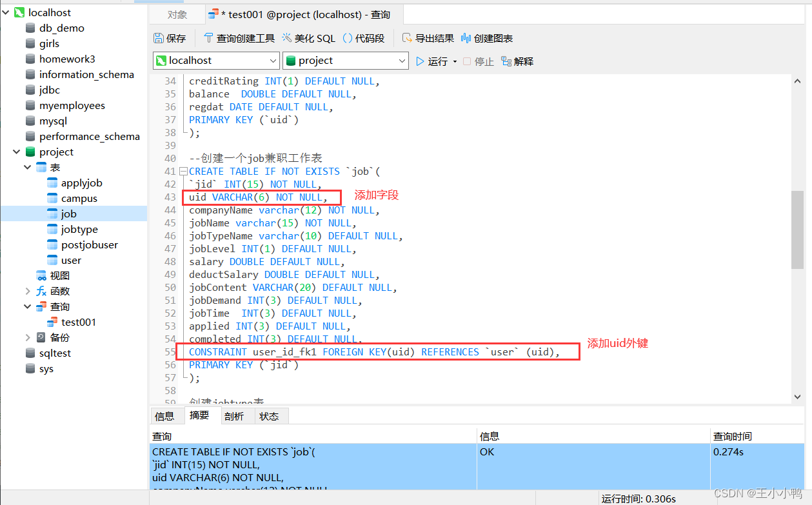Insert a code snippet
The height and width of the screenshot is (505, 812).
[x=363, y=39]
